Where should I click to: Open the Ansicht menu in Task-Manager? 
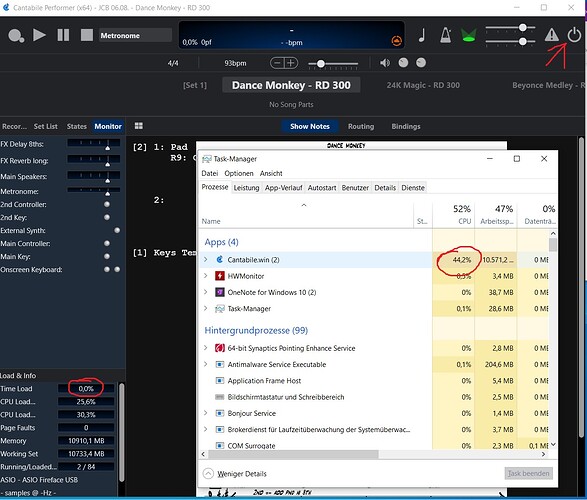coord(271,173)
